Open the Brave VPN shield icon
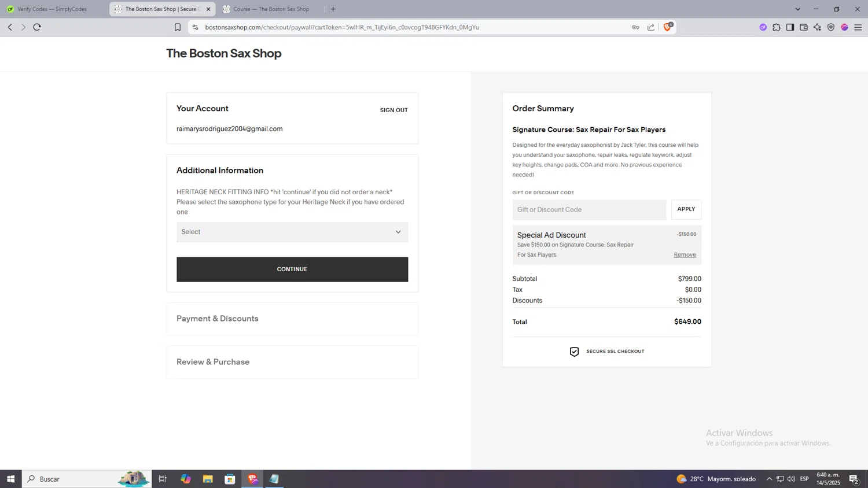Screen dimensions: 868x488 coord(831,27)
